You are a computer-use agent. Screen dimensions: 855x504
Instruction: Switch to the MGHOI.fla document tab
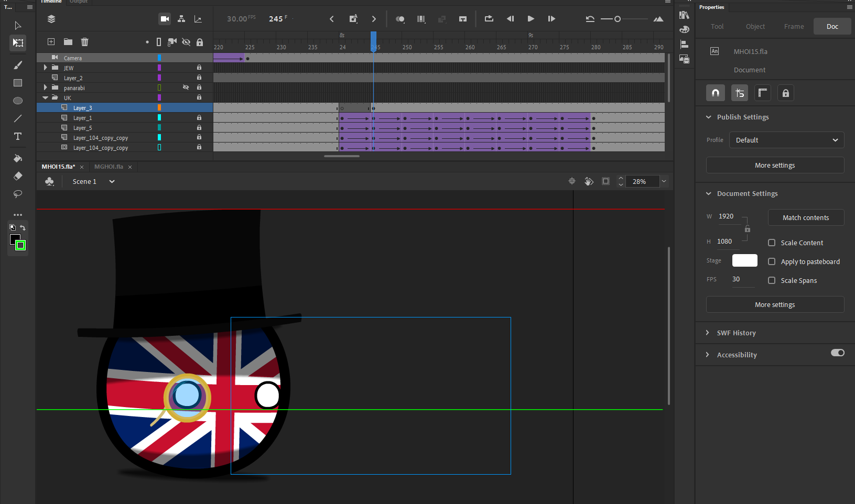(x=109, y=167)
